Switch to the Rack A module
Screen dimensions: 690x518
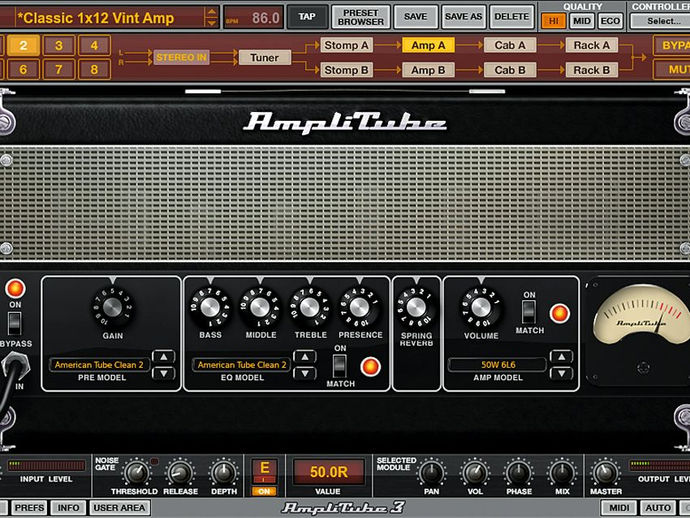pyautogui.click(x=591, y=45)
